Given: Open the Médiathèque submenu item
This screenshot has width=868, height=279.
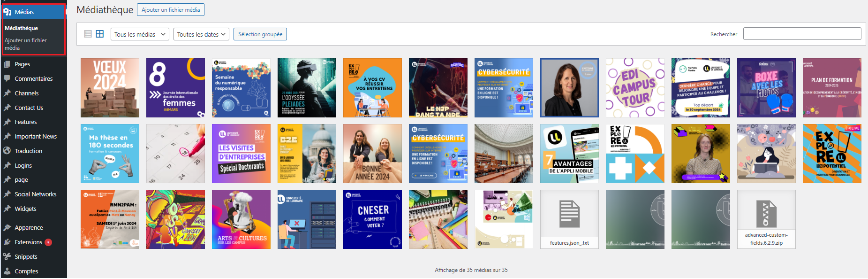Looking at the screenshot, I should click(x=21, y=28).
